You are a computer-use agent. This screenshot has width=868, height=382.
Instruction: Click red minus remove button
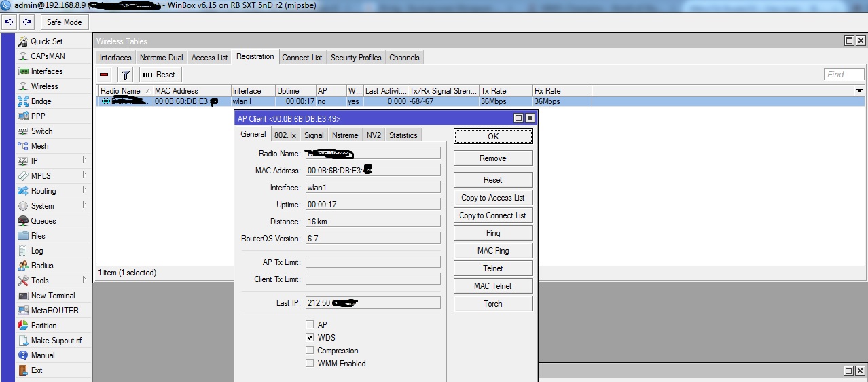tap(104, 75)
